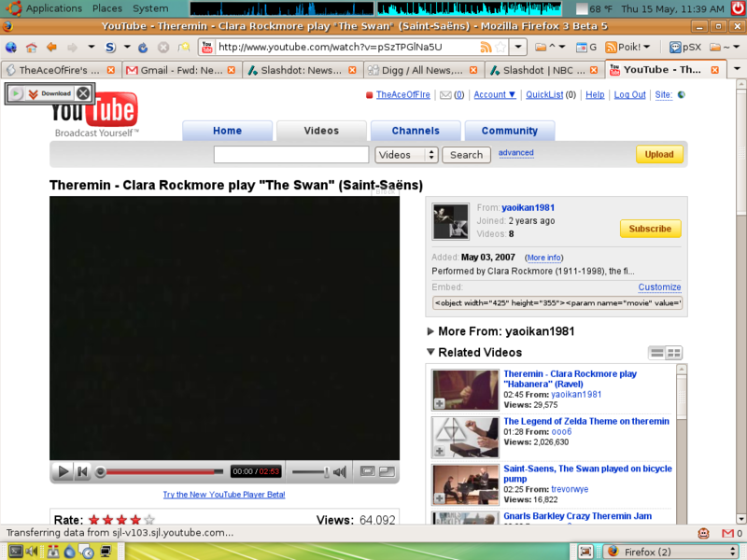Image resolution: width=747 pixels, height=560 pixels.
Task: Bookmark this page with the star icon
Action: [x=500, y=47]
